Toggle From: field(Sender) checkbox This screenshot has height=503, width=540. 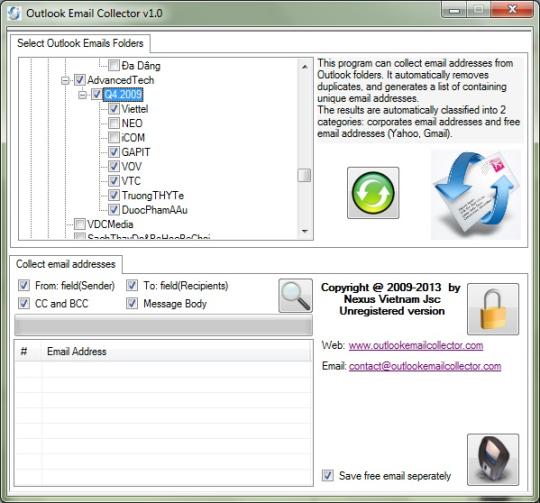point(24,285)
